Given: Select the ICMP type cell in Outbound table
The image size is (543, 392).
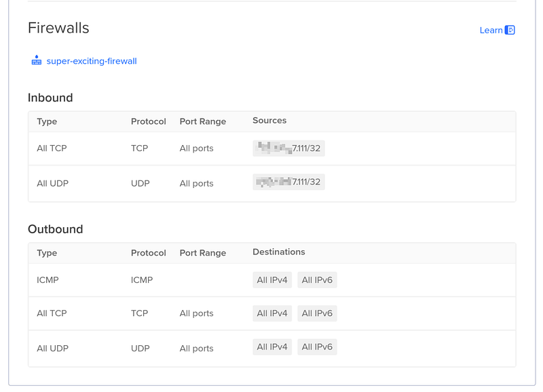Looking at the screenshot, I should pos(48,280).
